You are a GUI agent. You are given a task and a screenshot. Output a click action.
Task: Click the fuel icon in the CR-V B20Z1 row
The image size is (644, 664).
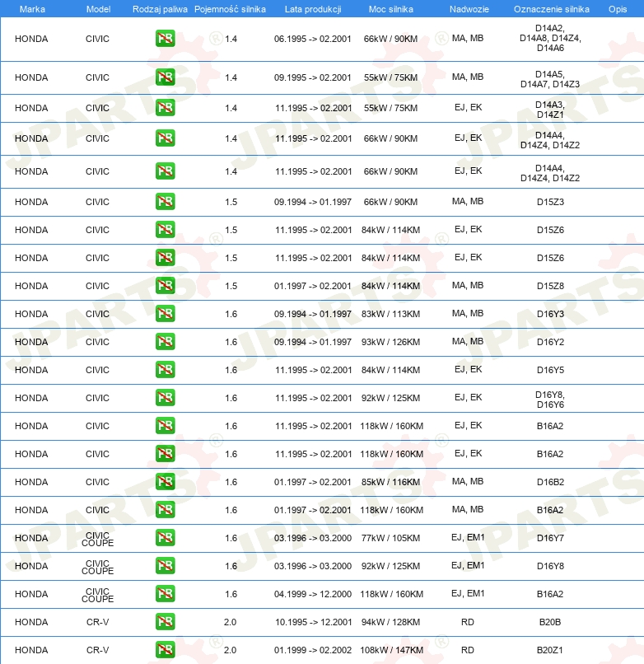pyautogui.click(x=166, y=650)
